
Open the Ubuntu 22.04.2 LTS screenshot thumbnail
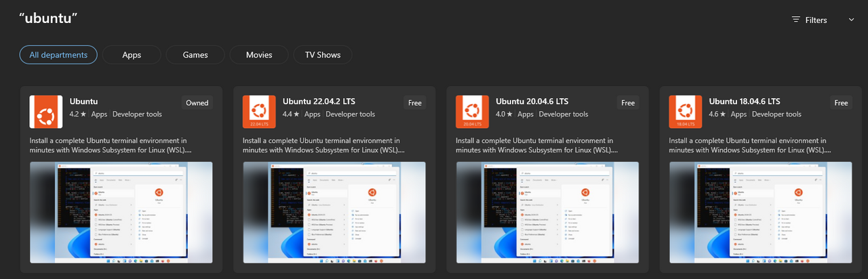334,212
